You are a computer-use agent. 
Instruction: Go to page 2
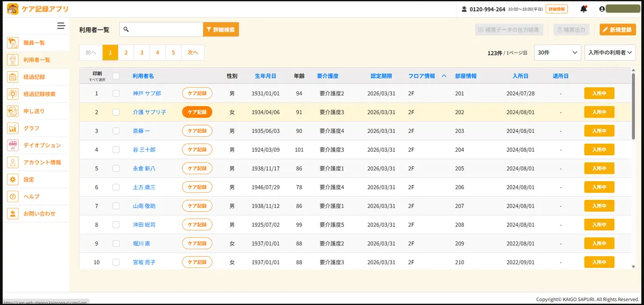pos(126,53)
